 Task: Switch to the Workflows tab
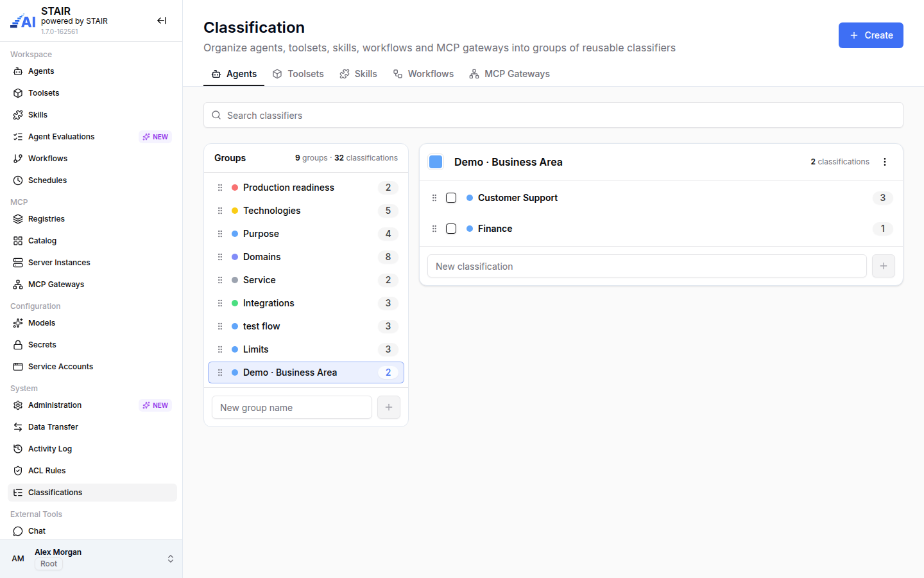click(424, 74)
